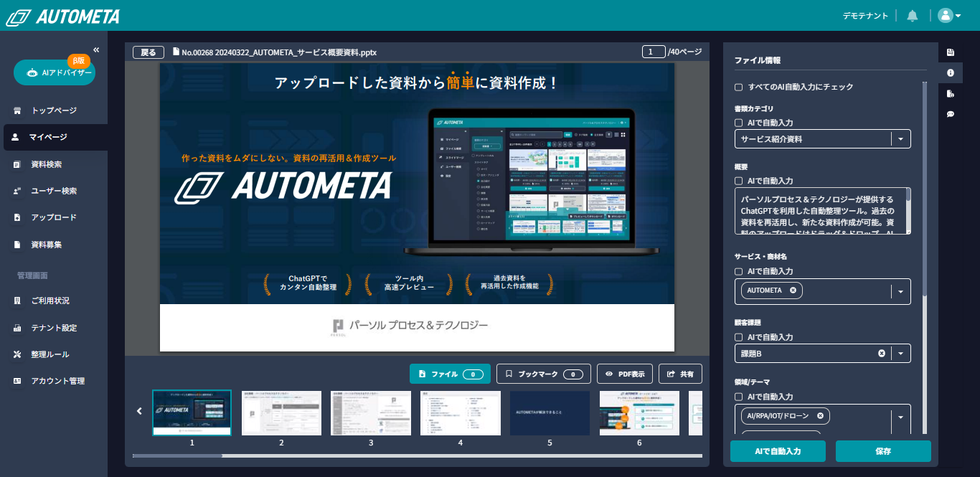
Task: Check AIで自動入力 under 書類カテゴリ
Action: point(739,123)
